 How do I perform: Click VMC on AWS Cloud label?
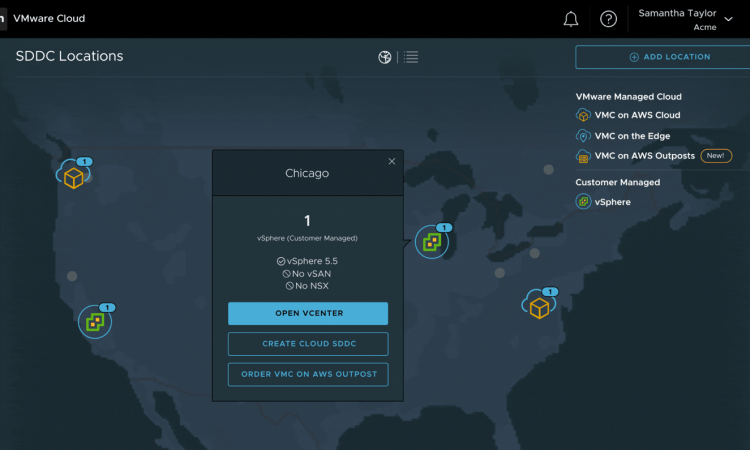tap(637, 115)
